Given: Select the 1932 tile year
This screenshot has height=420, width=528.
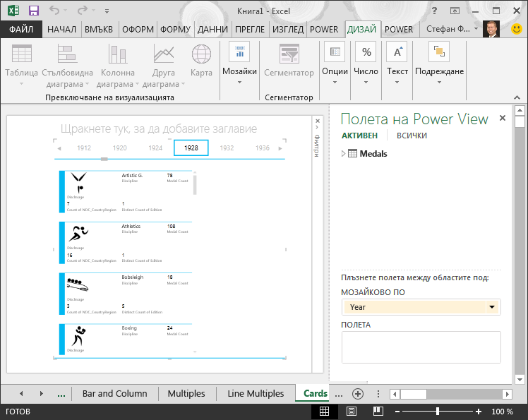Looking at the screenshot, I should point(227,148).
